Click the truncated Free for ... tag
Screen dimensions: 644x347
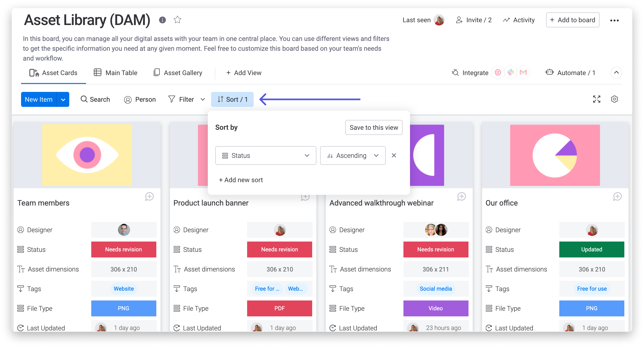tap(267, 289)
